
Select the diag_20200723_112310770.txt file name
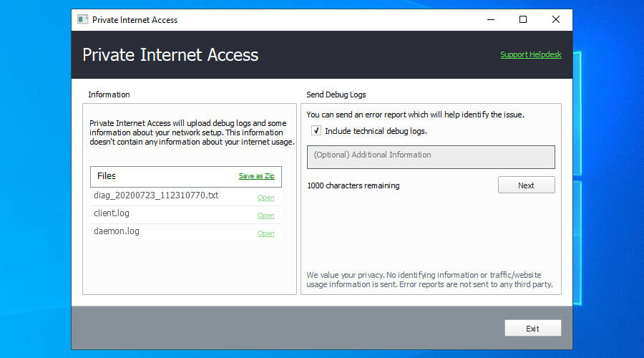156,195
